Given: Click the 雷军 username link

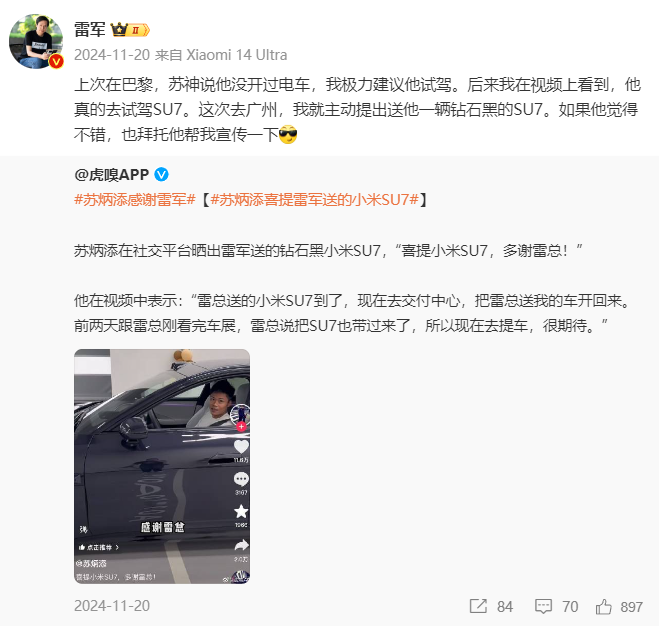Looking at the screenshot, I should (x=90, y=29).
